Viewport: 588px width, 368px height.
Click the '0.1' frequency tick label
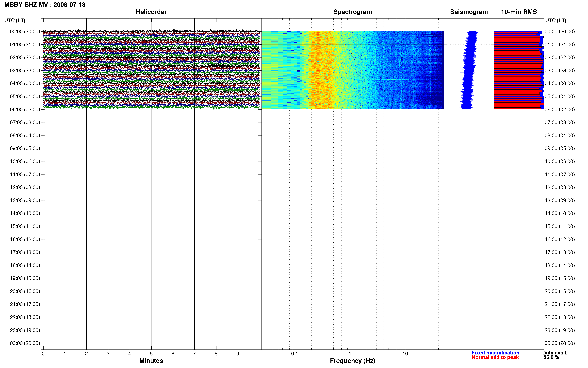coord(295,354)
